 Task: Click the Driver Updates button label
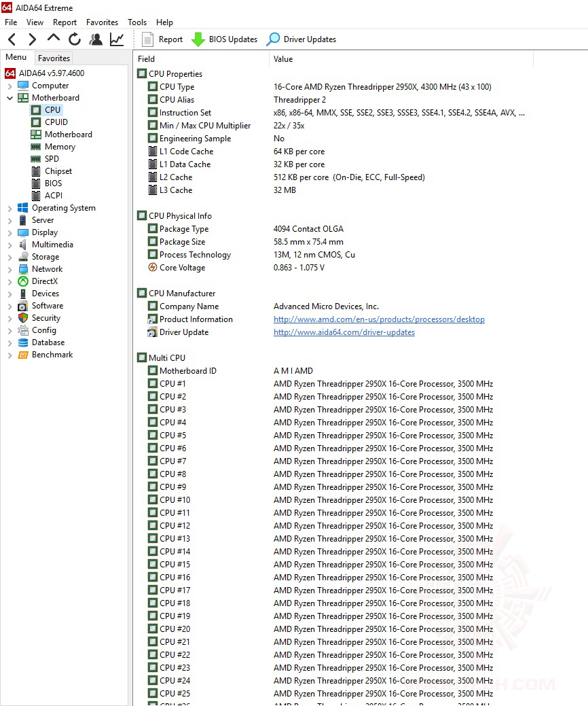tap(310, 39)
